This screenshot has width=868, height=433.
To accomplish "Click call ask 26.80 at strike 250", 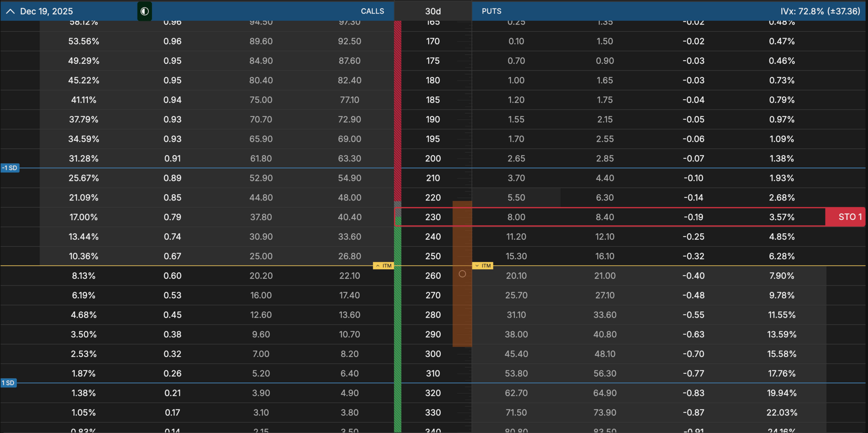I will pyautogui.click(x=349, y=256).
